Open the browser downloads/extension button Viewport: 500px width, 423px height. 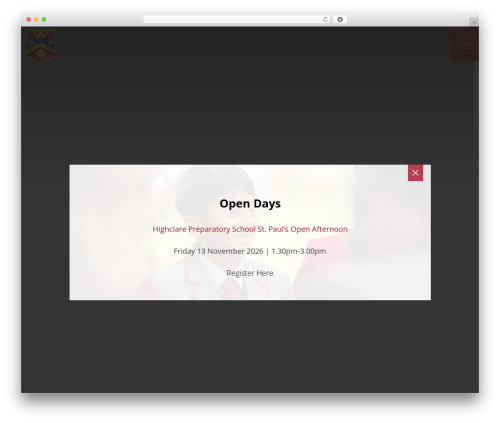[x=340, y=20]
